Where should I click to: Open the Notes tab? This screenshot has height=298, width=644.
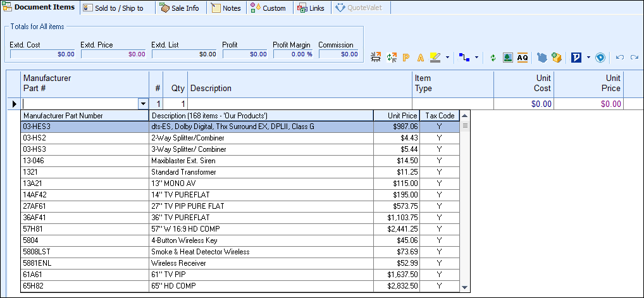tap(226, 8)
